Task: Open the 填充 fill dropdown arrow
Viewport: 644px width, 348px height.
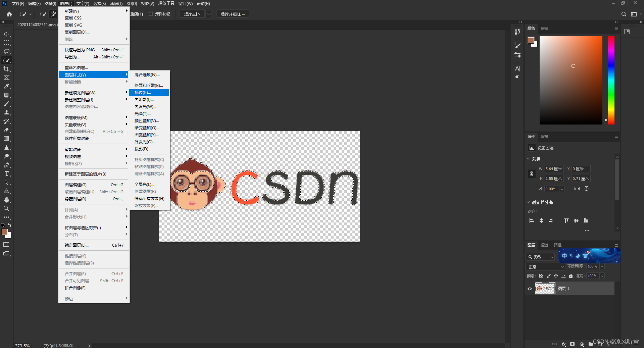Action: click(602, 276)
